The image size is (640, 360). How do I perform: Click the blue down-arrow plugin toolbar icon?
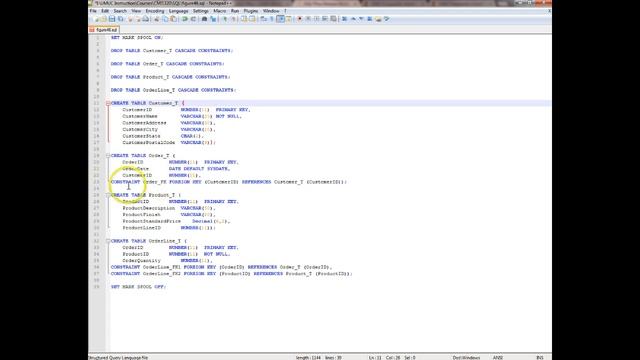point(361,19)
